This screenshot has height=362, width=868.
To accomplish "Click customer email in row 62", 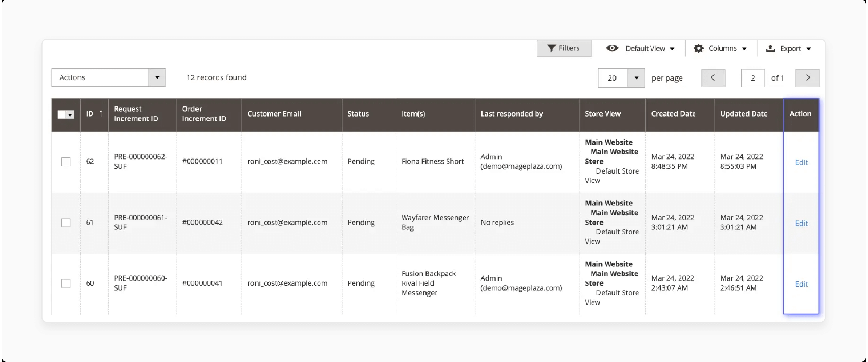I will (x=287, y=161).
